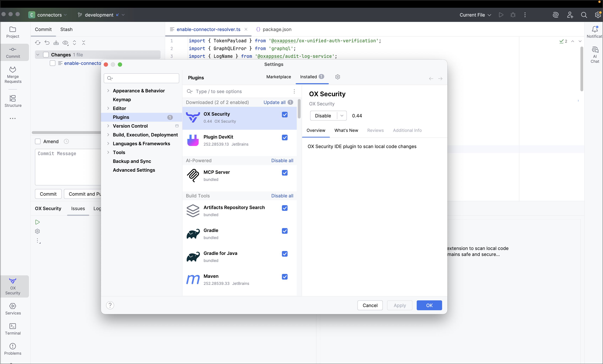Image resolution: width=603 pixels, height=364 pixels.
Task: Uncheck the Plugin DevKit plugin checkbox
Action: (285, 137)
